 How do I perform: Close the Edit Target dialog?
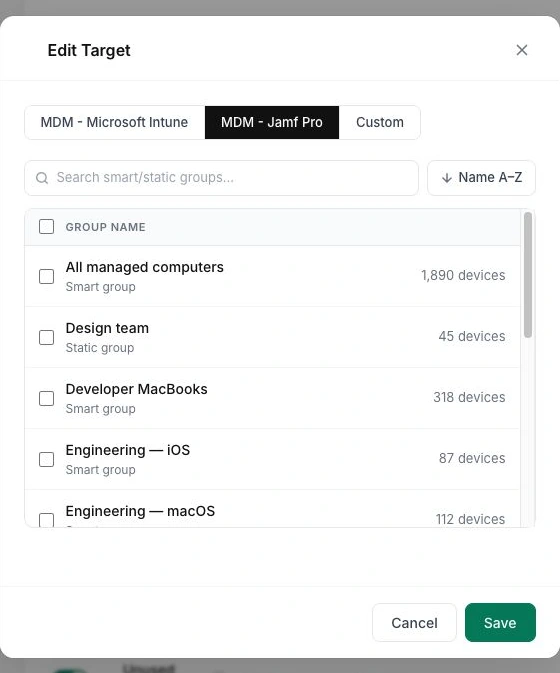click(x=521, y=50)
